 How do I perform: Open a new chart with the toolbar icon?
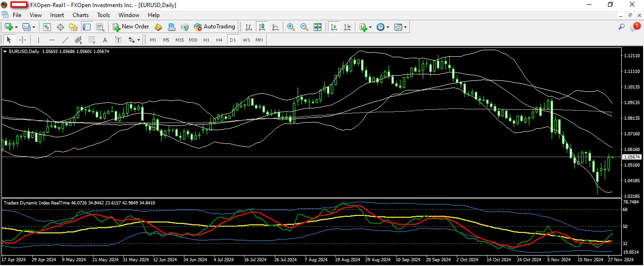[x=9, y=27]
